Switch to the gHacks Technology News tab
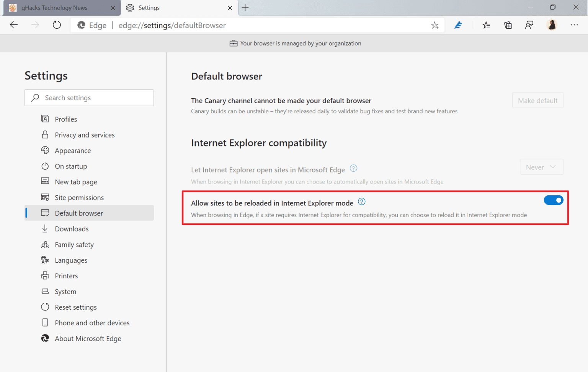Viewport: 588px width, 372px height. (x=57, y=8)
